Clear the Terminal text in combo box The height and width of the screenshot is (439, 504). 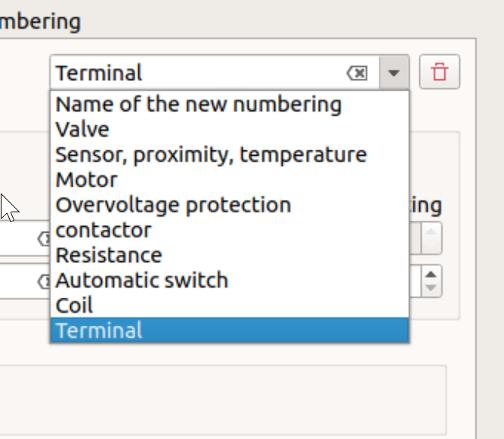click(x=357, y=73)
